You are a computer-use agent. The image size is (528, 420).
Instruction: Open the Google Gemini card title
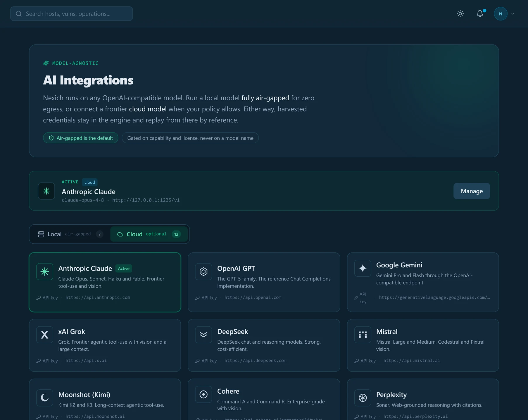[x=399, y=265]
